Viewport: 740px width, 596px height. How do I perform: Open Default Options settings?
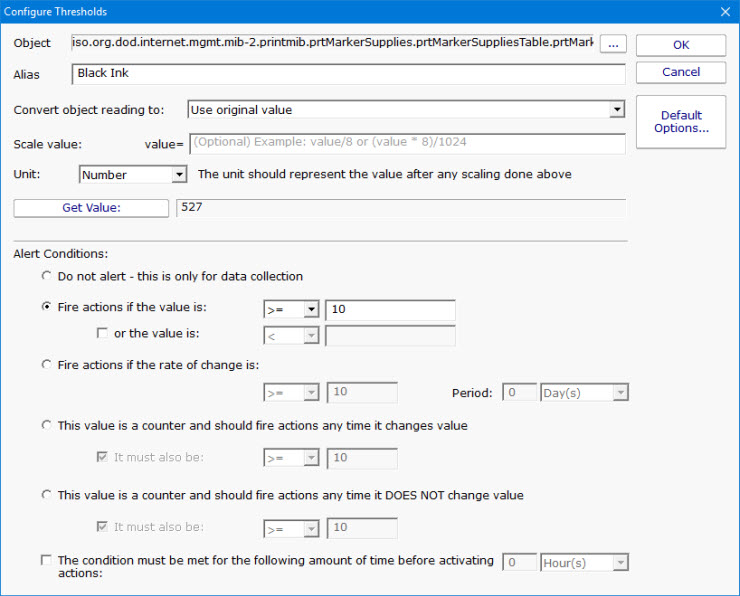tap(681, 122)
